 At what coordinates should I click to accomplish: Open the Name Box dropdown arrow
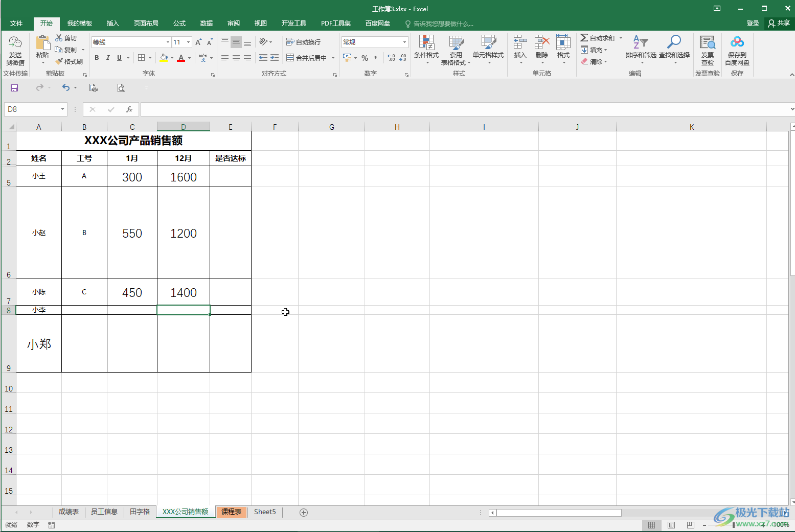(x=62, y=109)
